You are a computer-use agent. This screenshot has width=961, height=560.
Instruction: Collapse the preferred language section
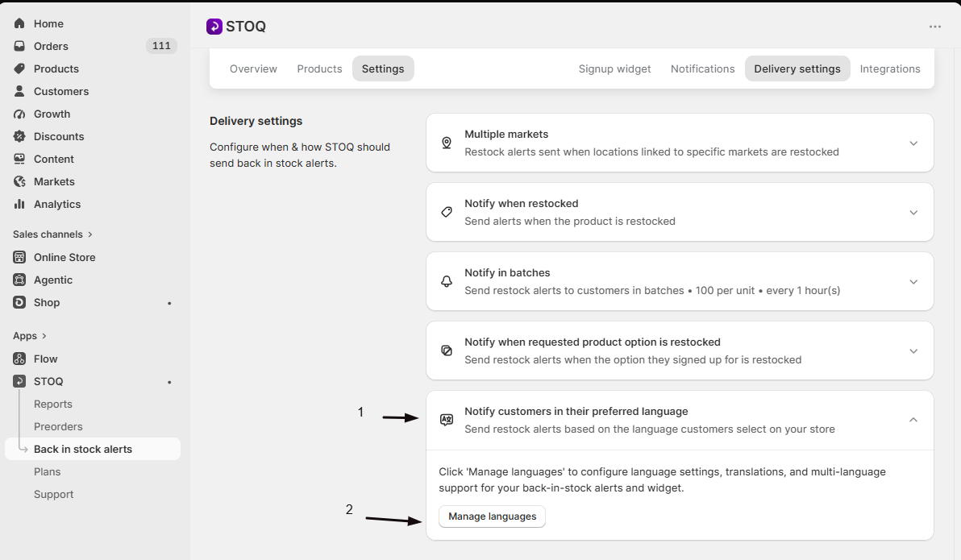click(913, 420)
